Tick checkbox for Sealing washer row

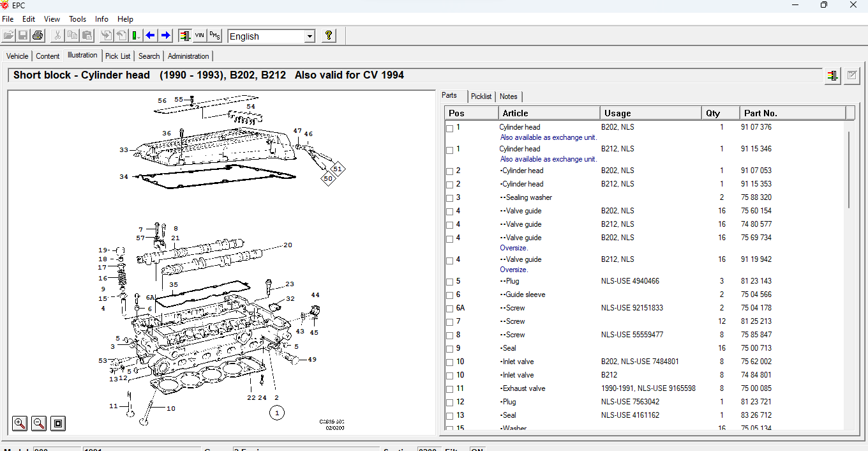pos(450,199)
